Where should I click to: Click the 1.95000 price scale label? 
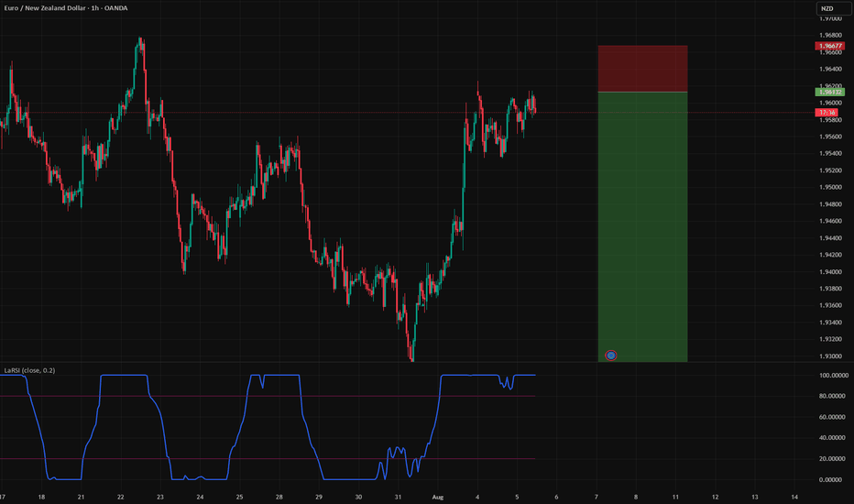830,188
